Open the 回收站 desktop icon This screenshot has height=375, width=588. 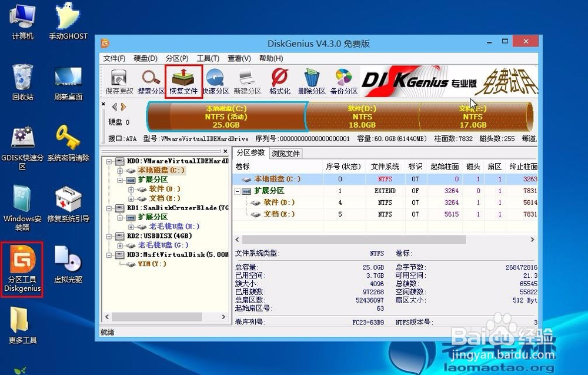coord(23,82)
